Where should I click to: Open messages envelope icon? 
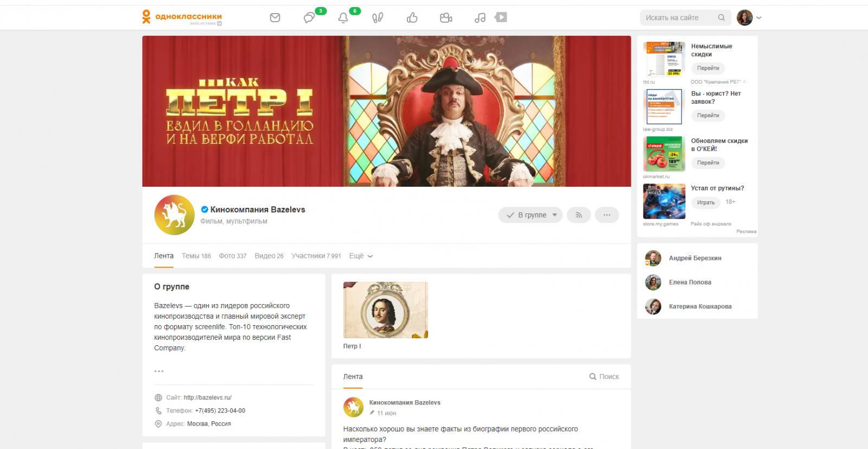tap(275, 18)
